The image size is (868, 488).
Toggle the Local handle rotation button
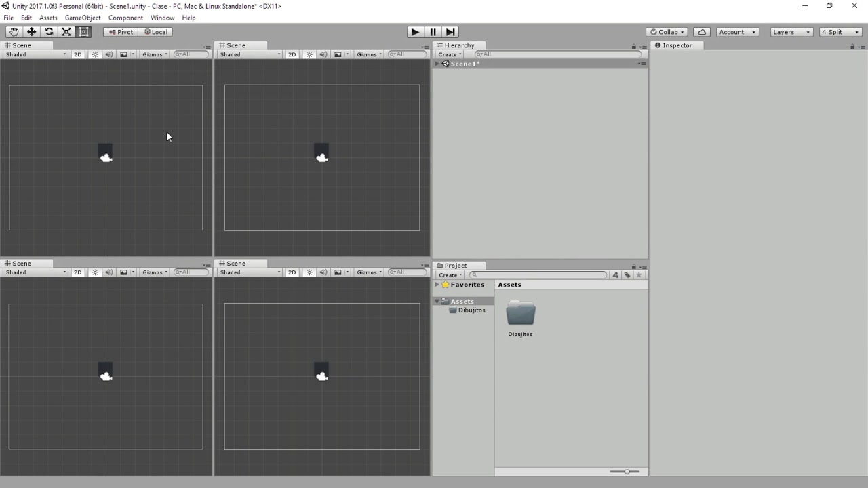click(155, 32)
